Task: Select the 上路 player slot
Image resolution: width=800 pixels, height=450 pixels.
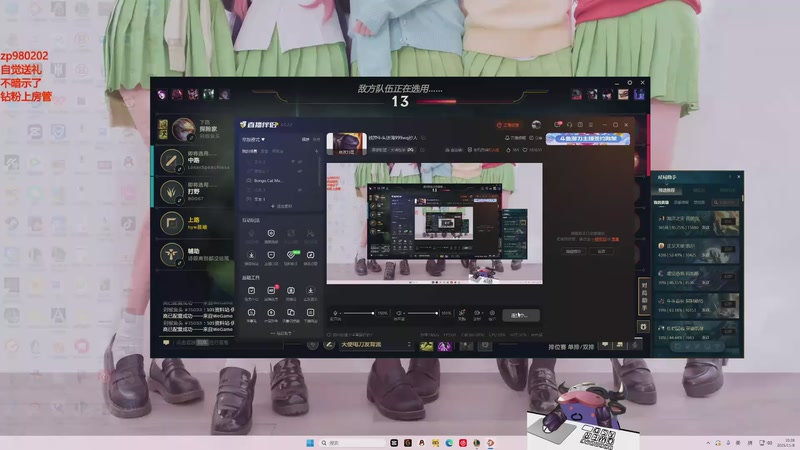Action: point(194,223)
